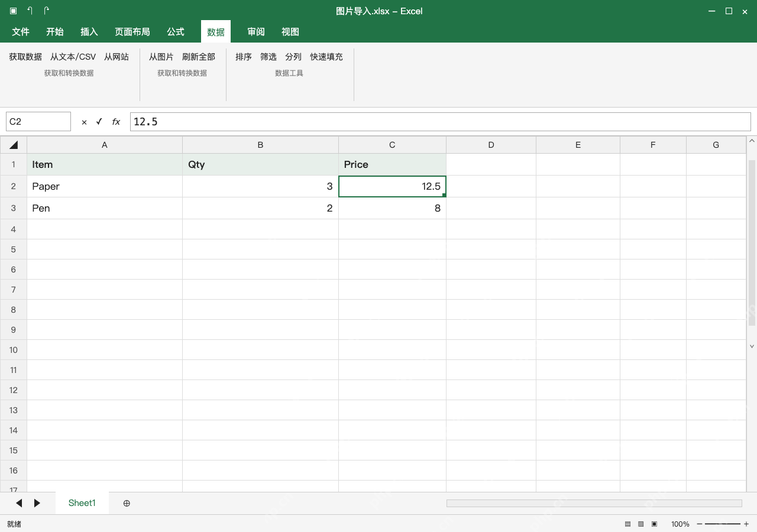The image size is (757, 532).
Task: Switch to the 视图 ribbon tab
Action: pyautogui.click(x=290, y=32)
